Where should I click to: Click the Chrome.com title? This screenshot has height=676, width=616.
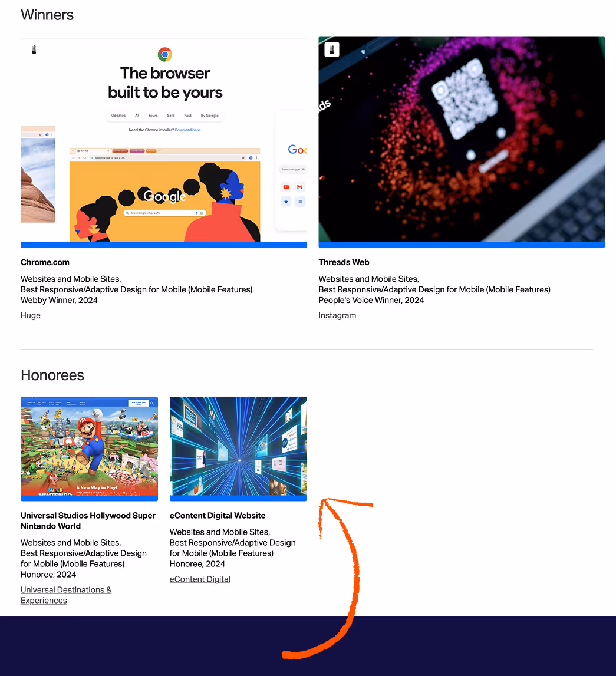pos(45,262)
